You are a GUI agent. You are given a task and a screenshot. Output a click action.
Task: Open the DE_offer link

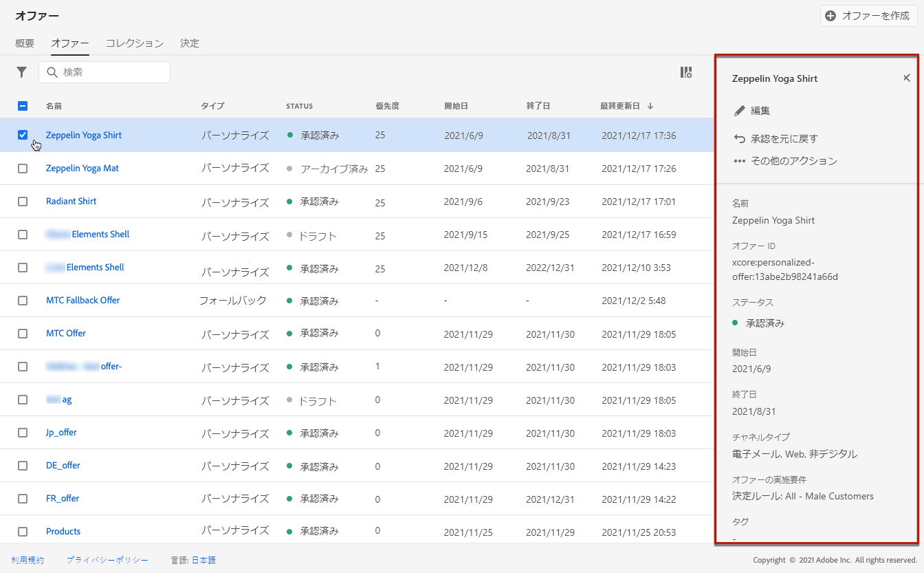(63, 465)
